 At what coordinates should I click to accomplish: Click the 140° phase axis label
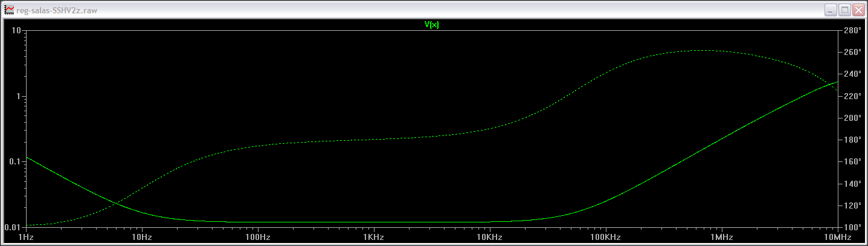coord(853,184)
